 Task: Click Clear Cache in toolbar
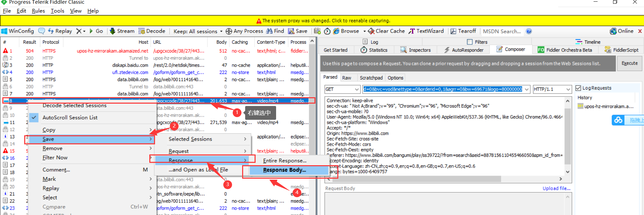tap(386, 31)
